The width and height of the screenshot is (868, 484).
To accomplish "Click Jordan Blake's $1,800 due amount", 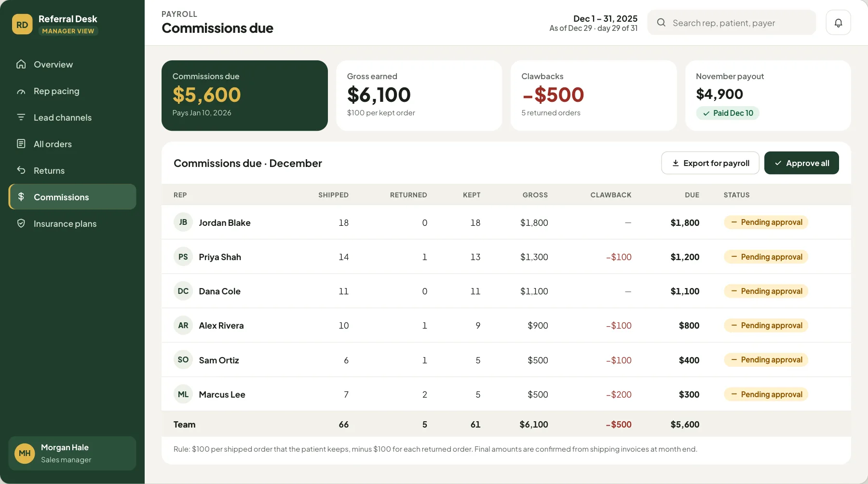I will 685,222.
